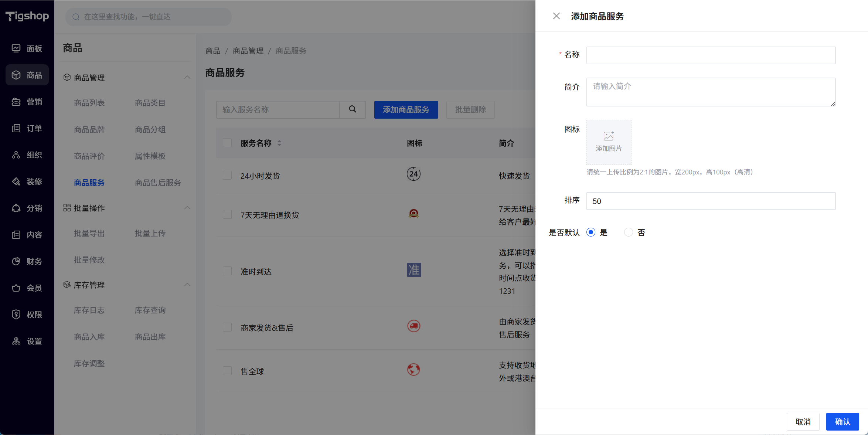Open the 面板 dashboard sidebar icon
Image resolution: width=868 pixels, height=435 pixels.
coord(16,48)
